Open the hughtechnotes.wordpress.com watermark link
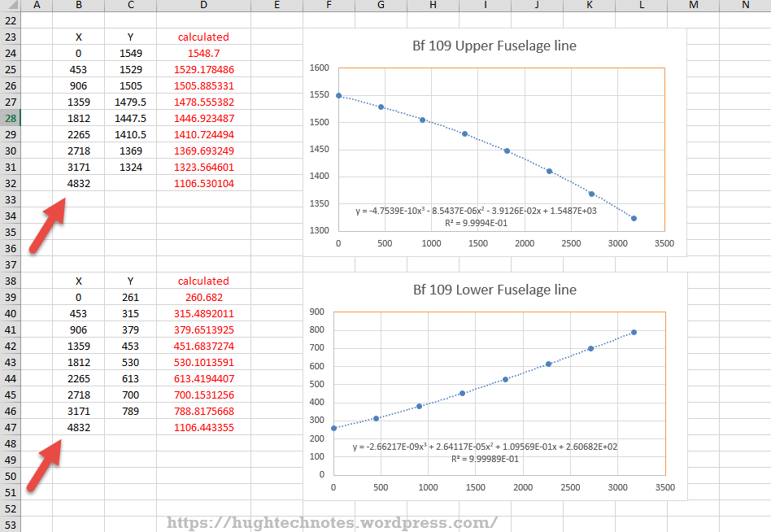The height and width of the screenshot is (532, 771). [333, 522]
